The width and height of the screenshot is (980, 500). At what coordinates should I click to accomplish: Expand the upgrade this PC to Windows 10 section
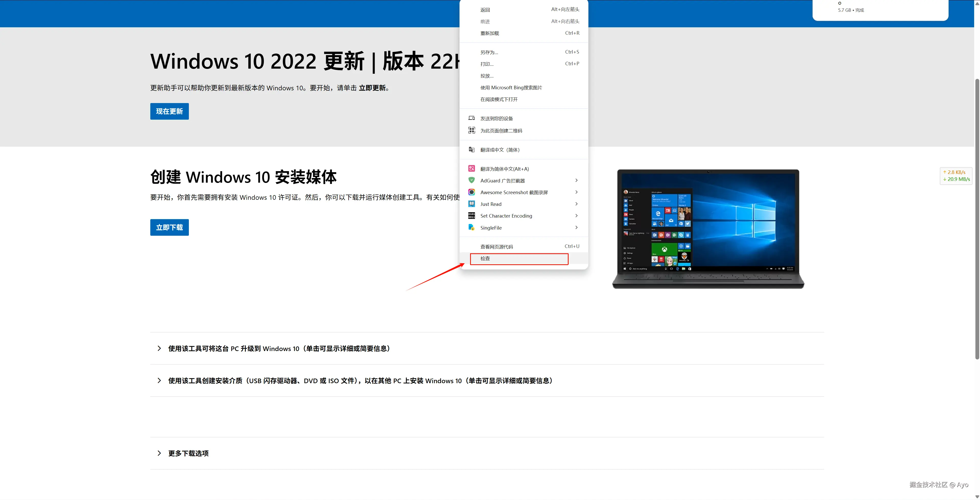click(x=279, y=348)
